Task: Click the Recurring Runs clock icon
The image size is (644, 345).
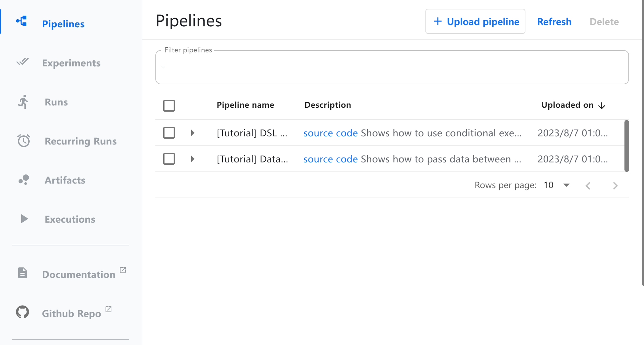Action: click(24, 141)
